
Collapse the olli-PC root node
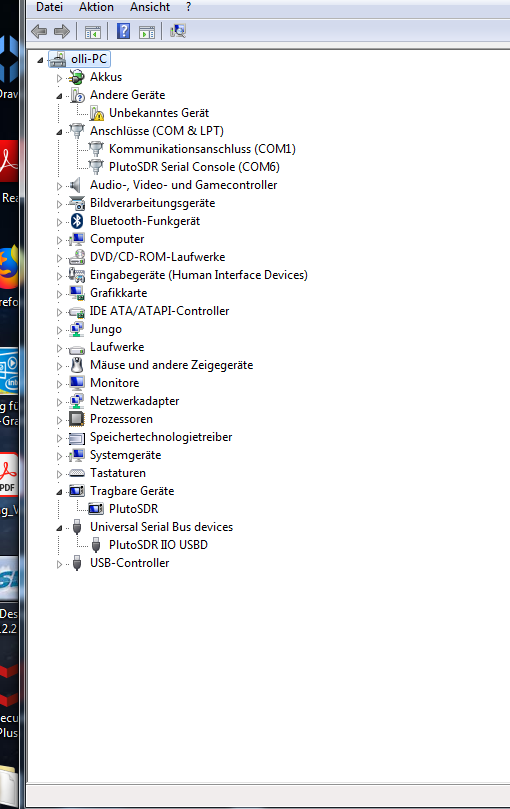(40, 60)
